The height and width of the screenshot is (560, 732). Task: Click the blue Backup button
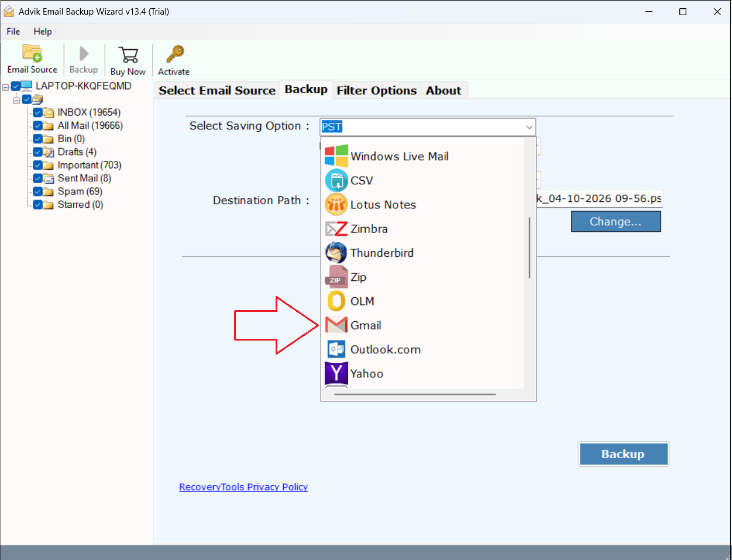point(623,454)
